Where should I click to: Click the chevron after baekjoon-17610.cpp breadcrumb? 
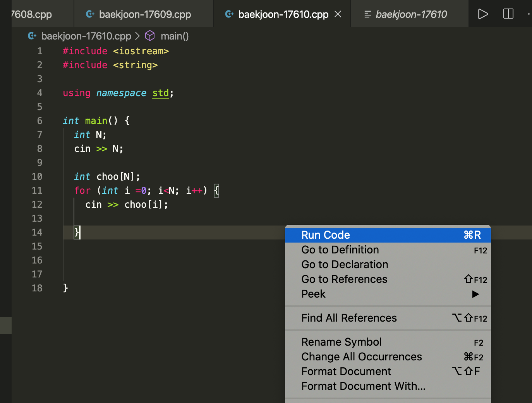[137, 36]
